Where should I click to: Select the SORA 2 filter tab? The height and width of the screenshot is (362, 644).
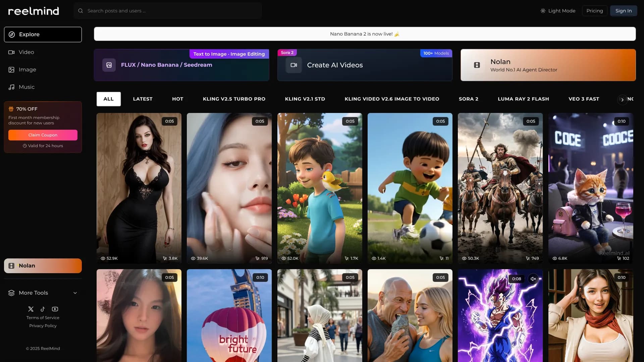468,99
